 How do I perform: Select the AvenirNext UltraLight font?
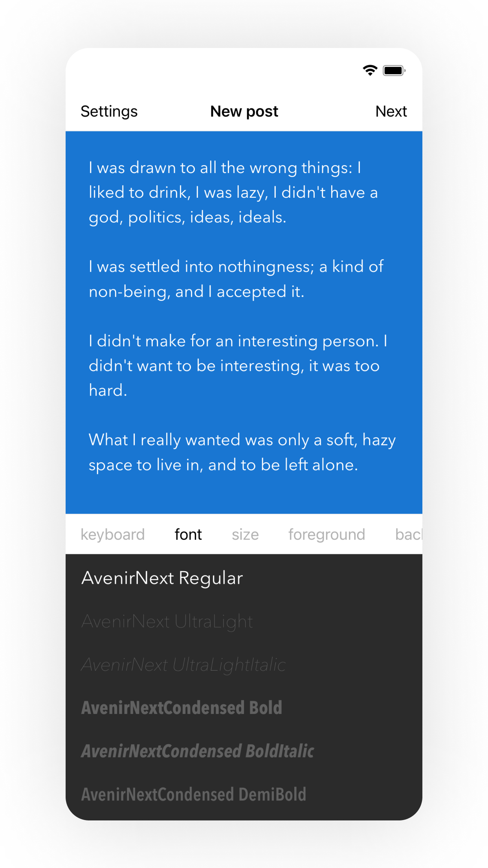tap(167, 622)
